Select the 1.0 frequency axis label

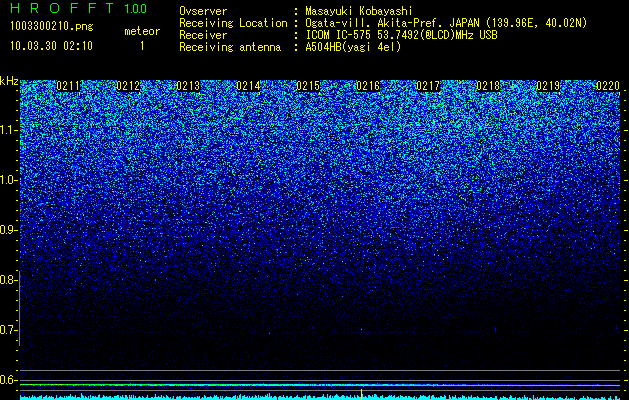click(x=8, y=180)
